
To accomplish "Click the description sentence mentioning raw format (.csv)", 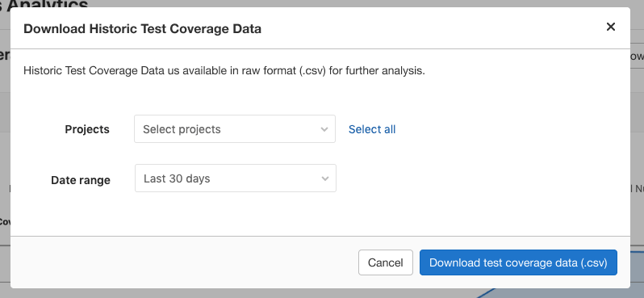I will coord(224,71).
